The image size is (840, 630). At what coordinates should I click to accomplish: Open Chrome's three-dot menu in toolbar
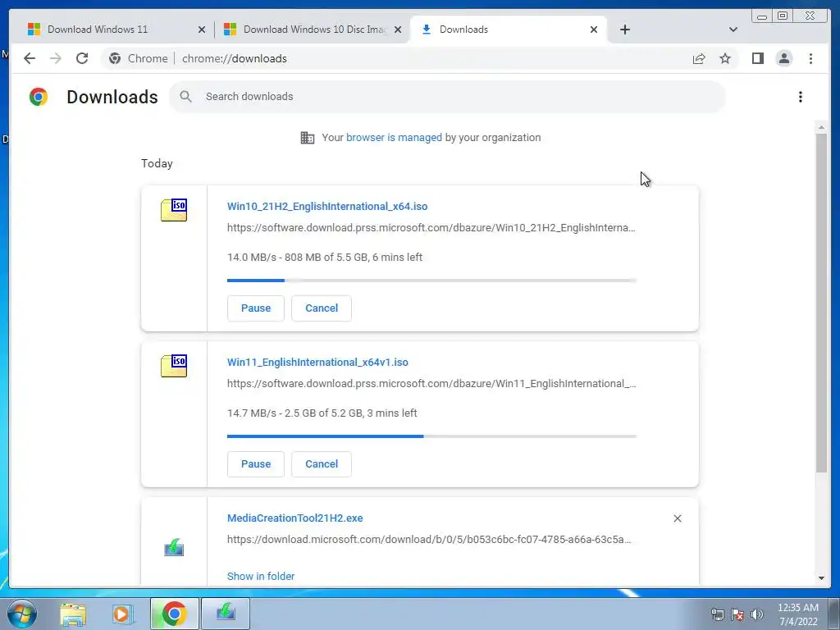pyautogui.click(x=810, y=58)
